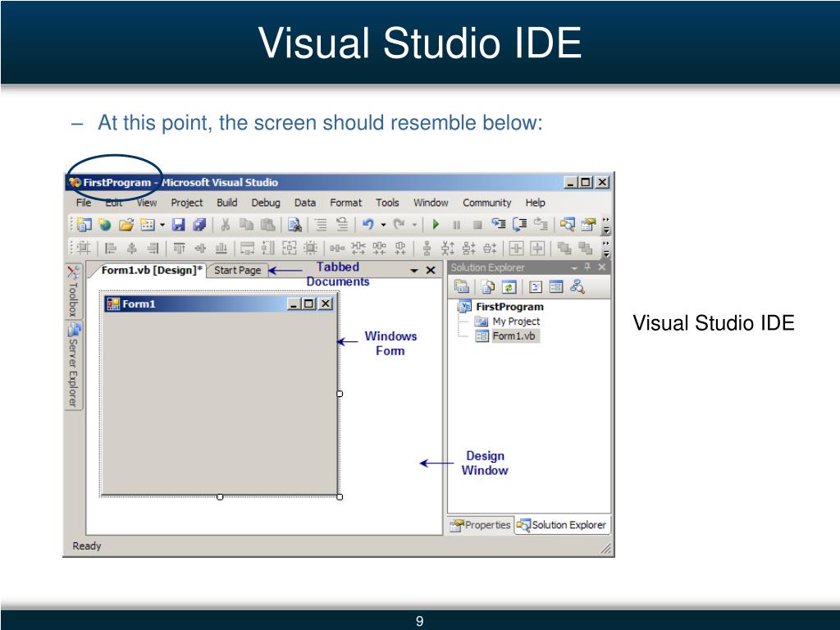Click the Add New Item icon
Viewport: 840px width, 630px height.
click(x=147, y=225)
